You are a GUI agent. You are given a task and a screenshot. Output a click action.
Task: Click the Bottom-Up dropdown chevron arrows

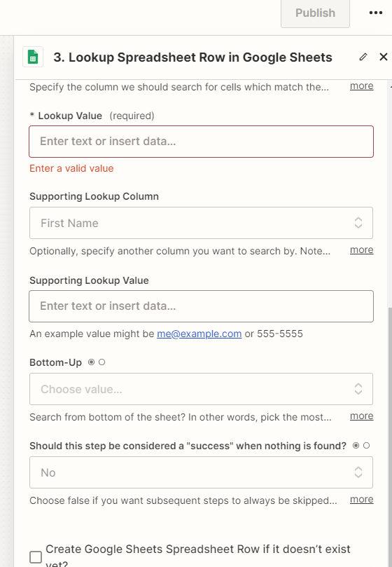pyautogui.click(x=358, y=389)
